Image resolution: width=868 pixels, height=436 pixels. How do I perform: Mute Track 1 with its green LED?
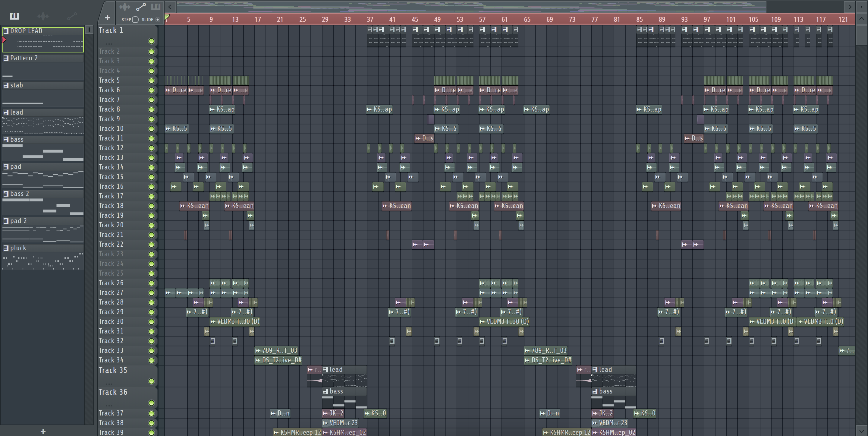click(x=152, y=41)
